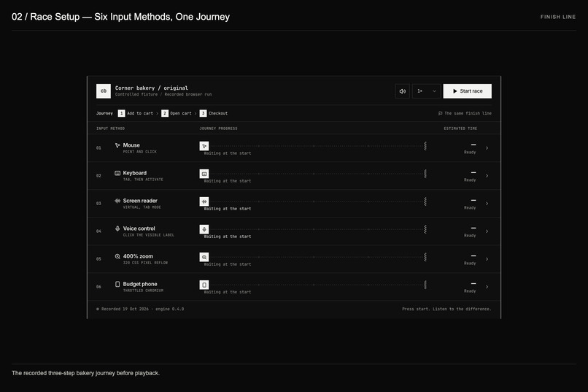This screenshot has height=392, width=588.
Task: Expand the Voice control row chevron
Action: [x=487, y=231]
